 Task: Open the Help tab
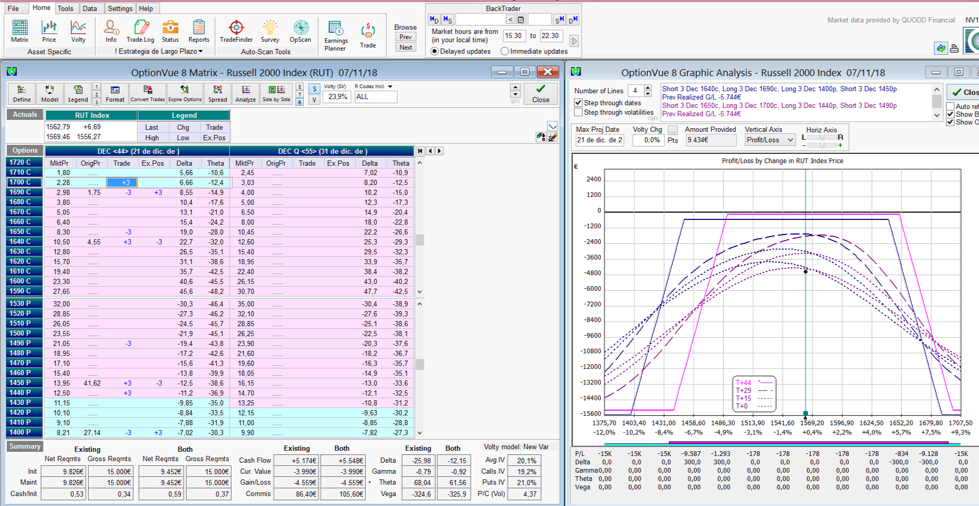pyautogui.click(x=145, y=9)
